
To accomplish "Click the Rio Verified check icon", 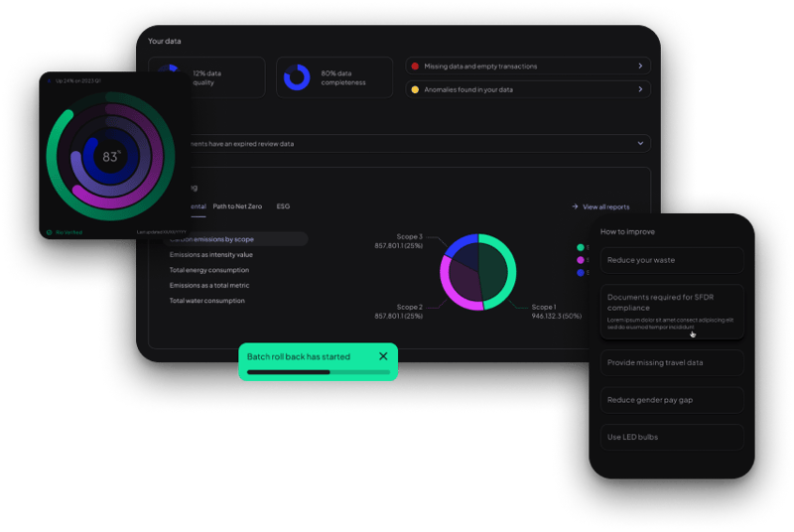I will click(49, 232).
